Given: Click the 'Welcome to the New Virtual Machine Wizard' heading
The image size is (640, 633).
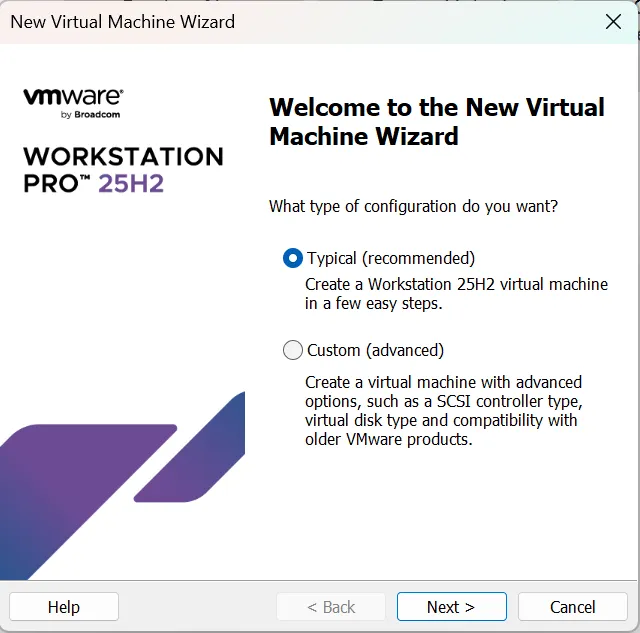Looking at the screenshot, I should pyautogui.click(x=437, y=122).
